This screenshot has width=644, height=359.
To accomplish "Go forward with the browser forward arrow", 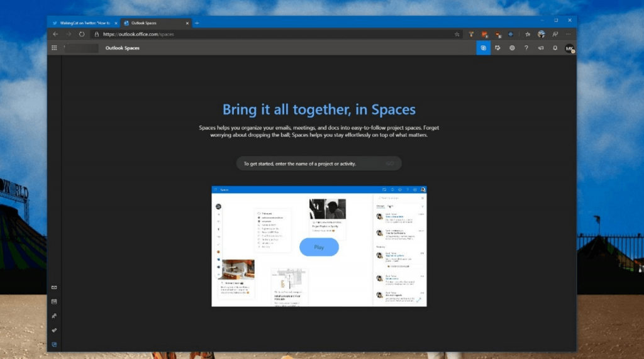I will (x=69, y=34).
